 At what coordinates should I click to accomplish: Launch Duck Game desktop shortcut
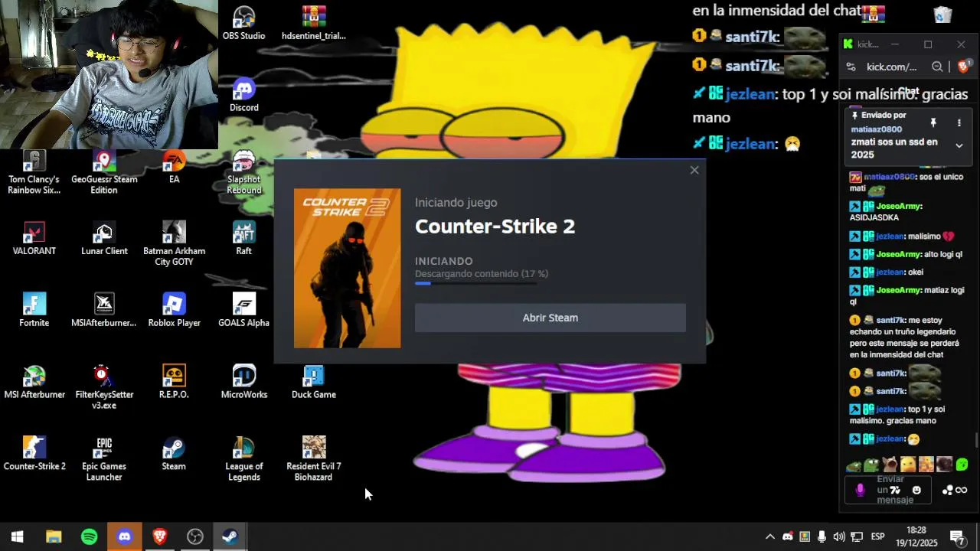pyautogui.click(x=314, y=382)
